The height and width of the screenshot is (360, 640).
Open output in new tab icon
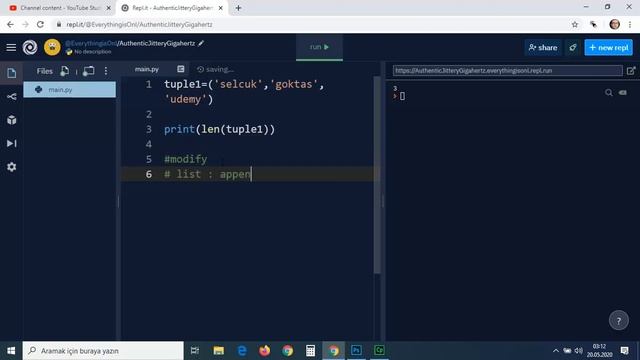631,71
